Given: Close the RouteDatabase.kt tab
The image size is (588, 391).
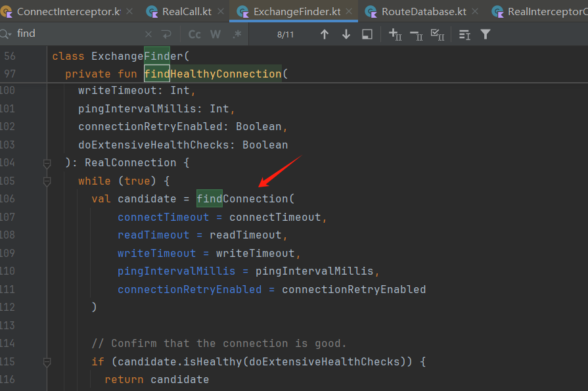Looking at the screenshot, I should point(475,12).
